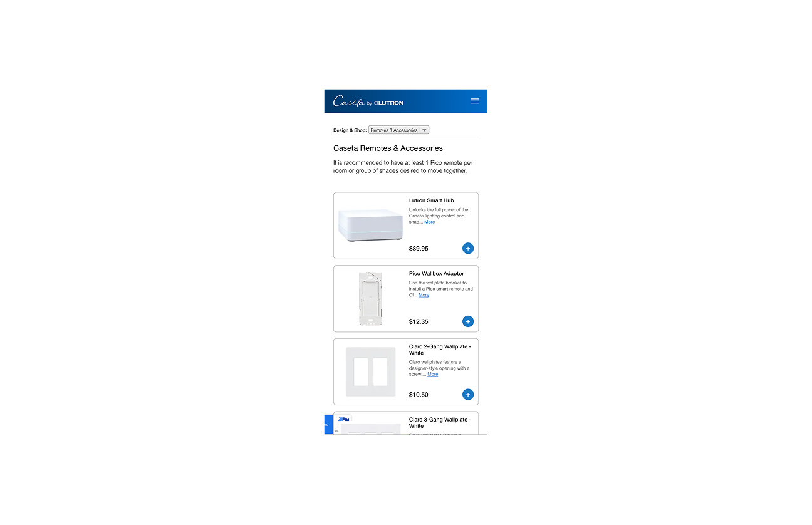The height and width of the screenshot is (525, 812).
Task: Select the Claro 3-Gang Wallplate - White title
Action: 440,423
